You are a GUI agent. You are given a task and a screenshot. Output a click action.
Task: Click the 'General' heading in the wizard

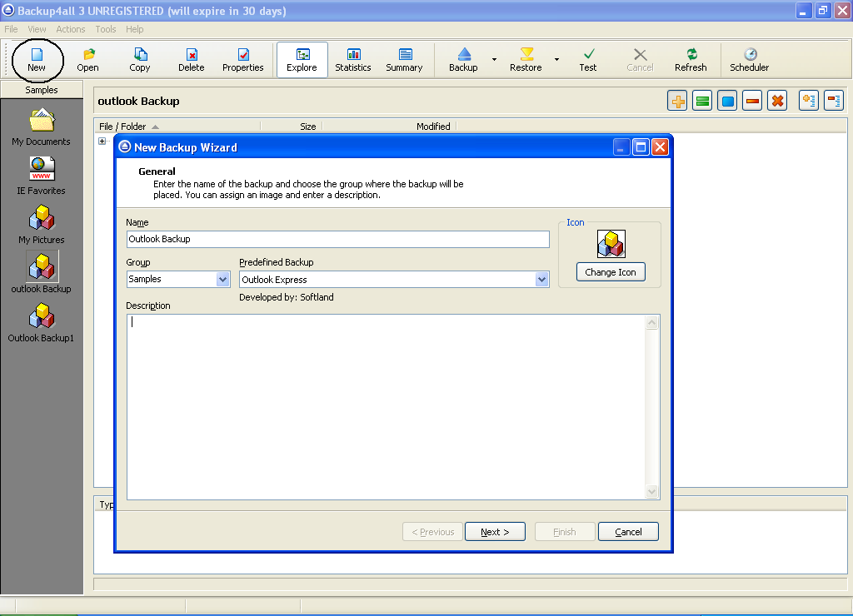coord(157,171)
